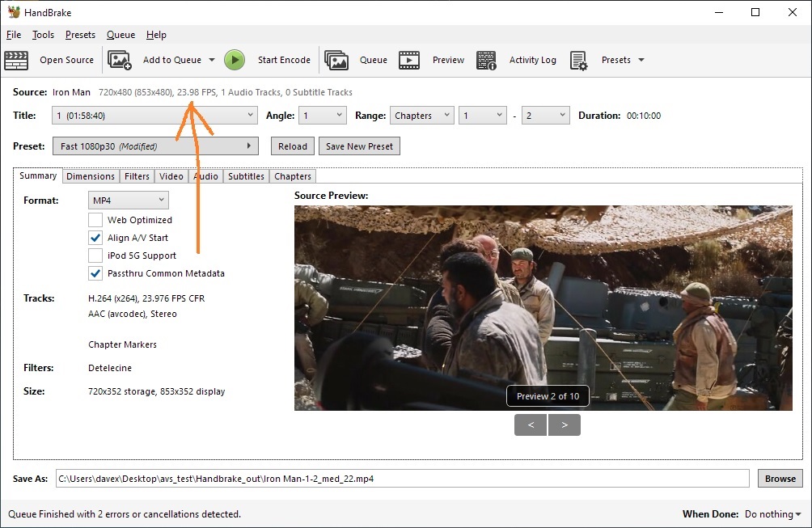Click the 'Detelecine' filter text
Screen dimensions: 812x528
click(x=110, y=368)
